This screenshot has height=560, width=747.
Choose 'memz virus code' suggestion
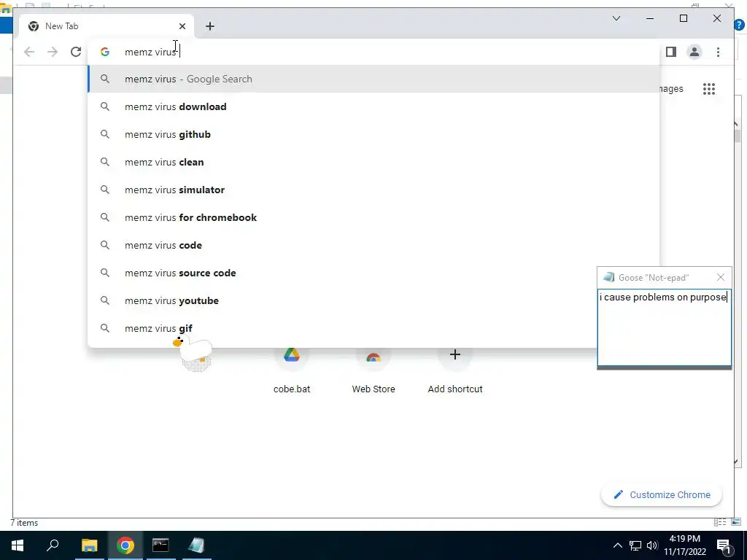click(x=374, y=245)
